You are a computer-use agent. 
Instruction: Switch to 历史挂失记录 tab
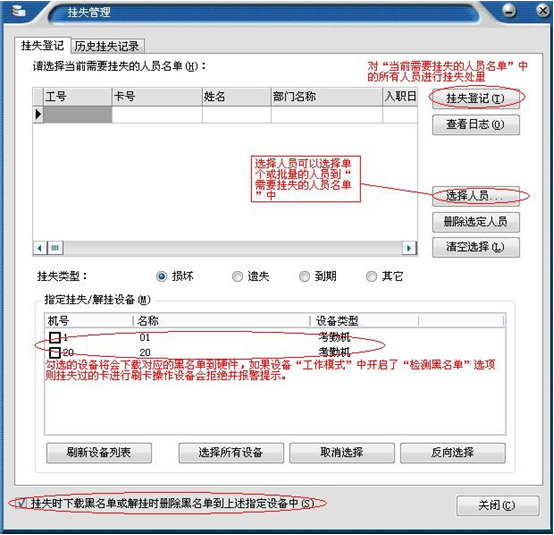107,46
